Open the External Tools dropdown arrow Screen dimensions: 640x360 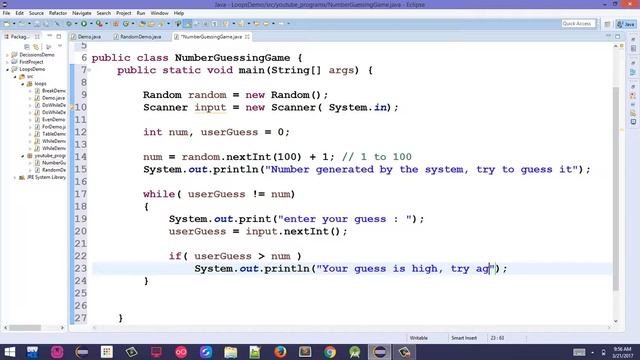tap(106, 24)
